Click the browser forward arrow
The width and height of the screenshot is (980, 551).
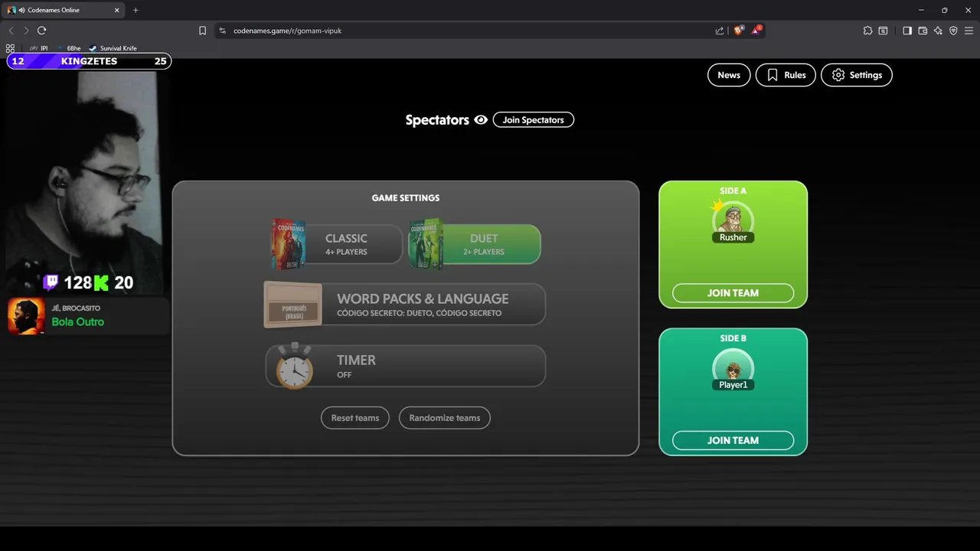point(26,31)
